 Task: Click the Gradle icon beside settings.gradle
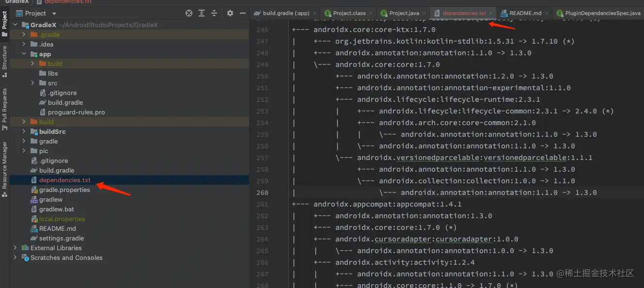click(x=33, y=238)
